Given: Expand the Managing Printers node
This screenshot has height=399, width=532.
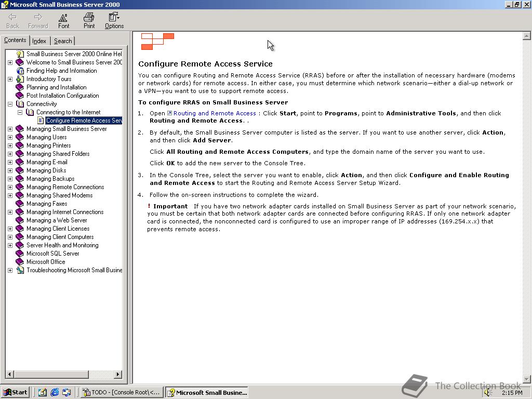Looking at the screenshot, I should [x=10, y=145].
